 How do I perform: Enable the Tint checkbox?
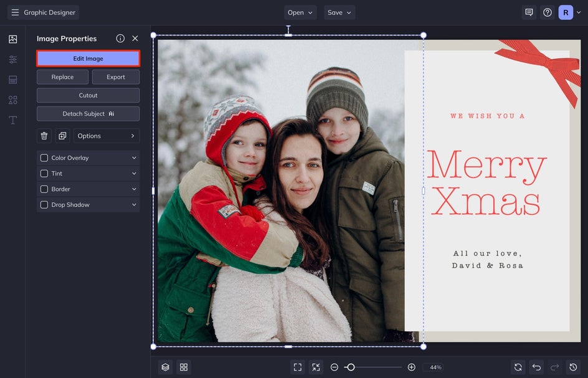coord(44,174)
